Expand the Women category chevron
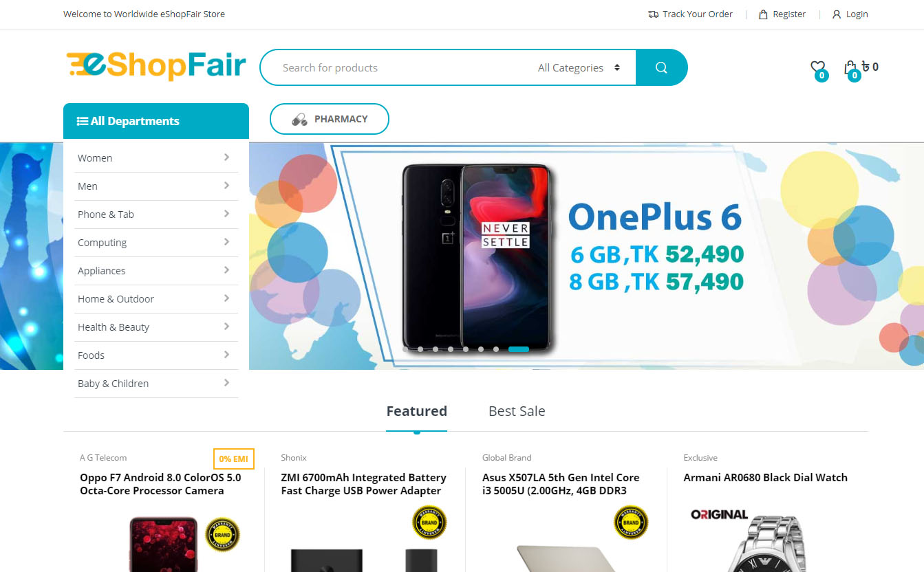Viewport: 924px width, 572px height. [x=226, y=157]
